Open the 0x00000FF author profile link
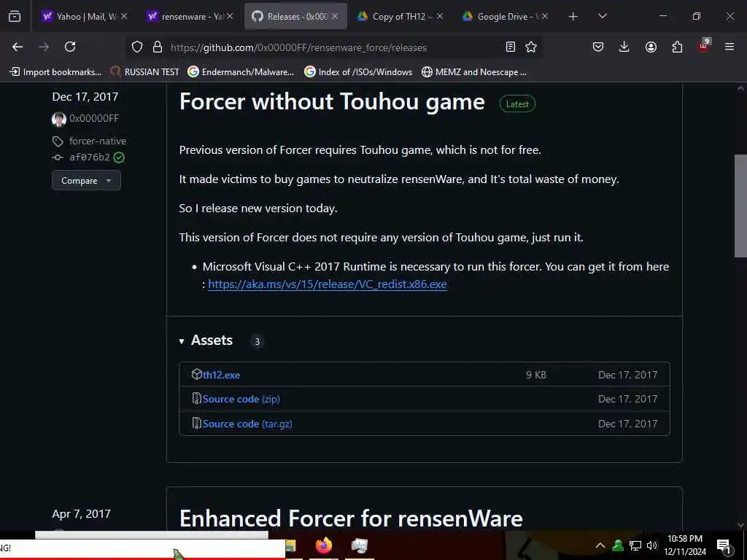The width and height of the screenshot is (747, 560). [94, 119]
